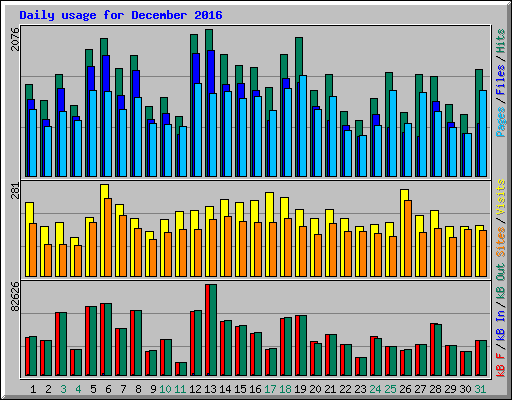
Task: Click day 8 on the x-axis
Action: coord(138,389)
